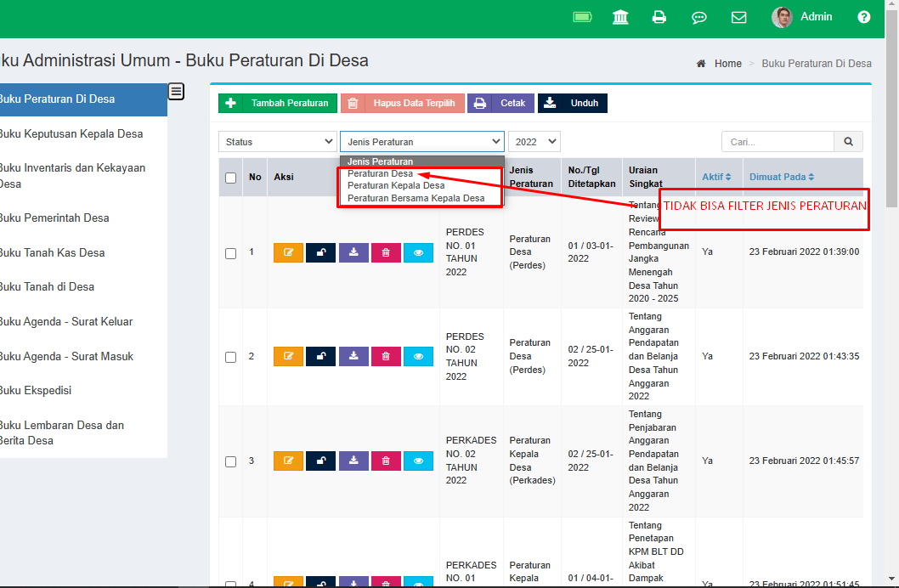Open the mail envelope icon in the header
The image size is (899, 588).
coord(738,16)
